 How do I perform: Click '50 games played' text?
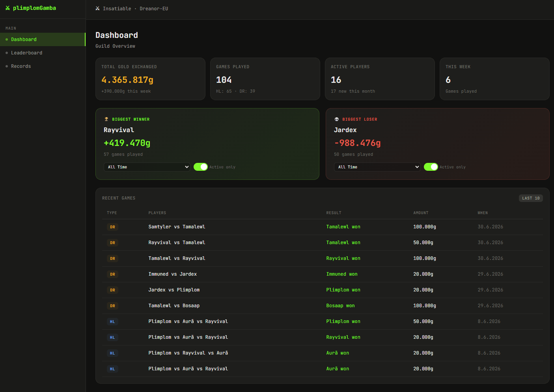click(353, 154)
